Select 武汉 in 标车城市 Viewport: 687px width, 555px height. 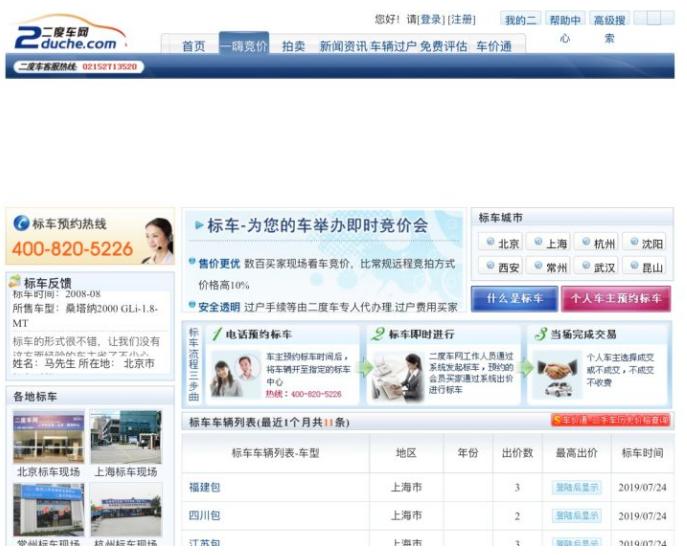[x=597, y=266]
